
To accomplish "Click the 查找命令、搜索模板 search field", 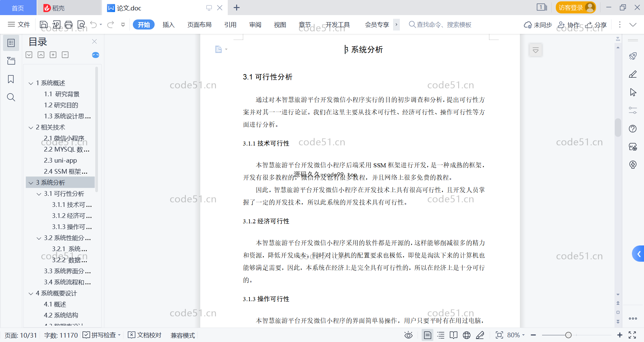I will [x=440, y=24].
